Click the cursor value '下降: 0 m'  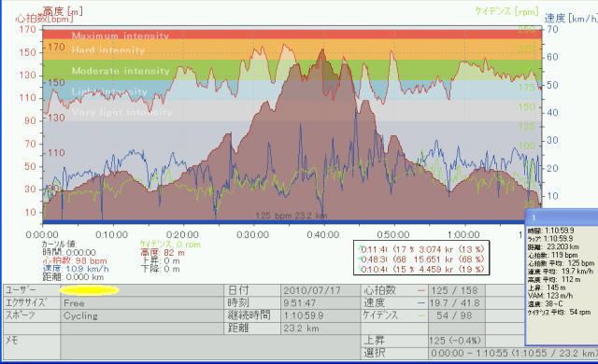(x=160, y=269)
